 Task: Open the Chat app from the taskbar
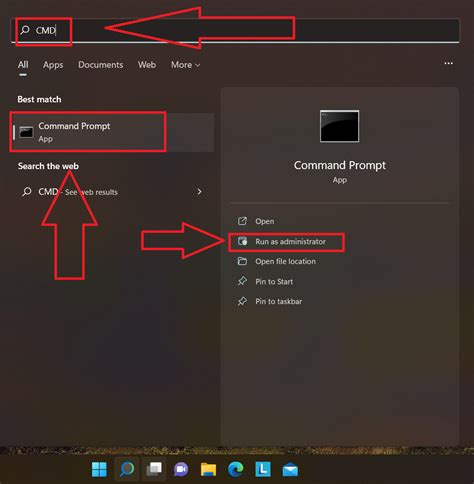181,469
